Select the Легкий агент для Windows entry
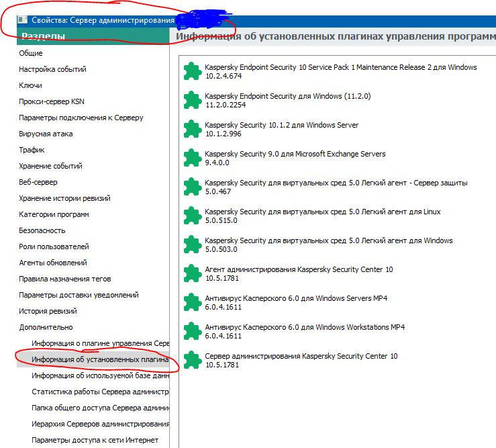Screen dimensions: 496x448 329,240
